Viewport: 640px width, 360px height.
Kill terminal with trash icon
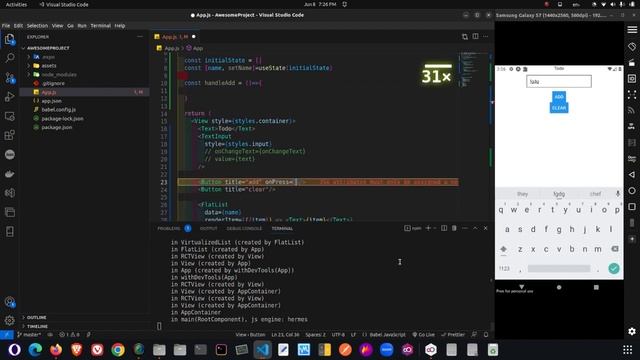454,228
